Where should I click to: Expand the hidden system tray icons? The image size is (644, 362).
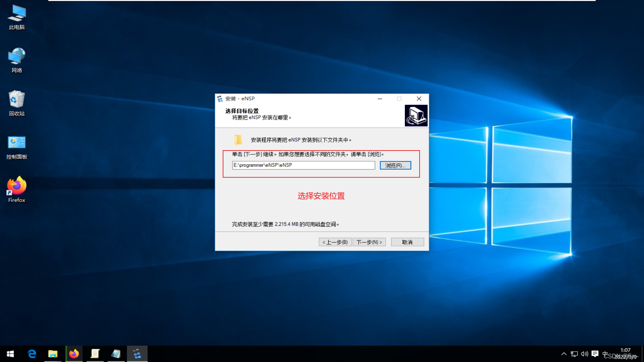tap(564, 354)
